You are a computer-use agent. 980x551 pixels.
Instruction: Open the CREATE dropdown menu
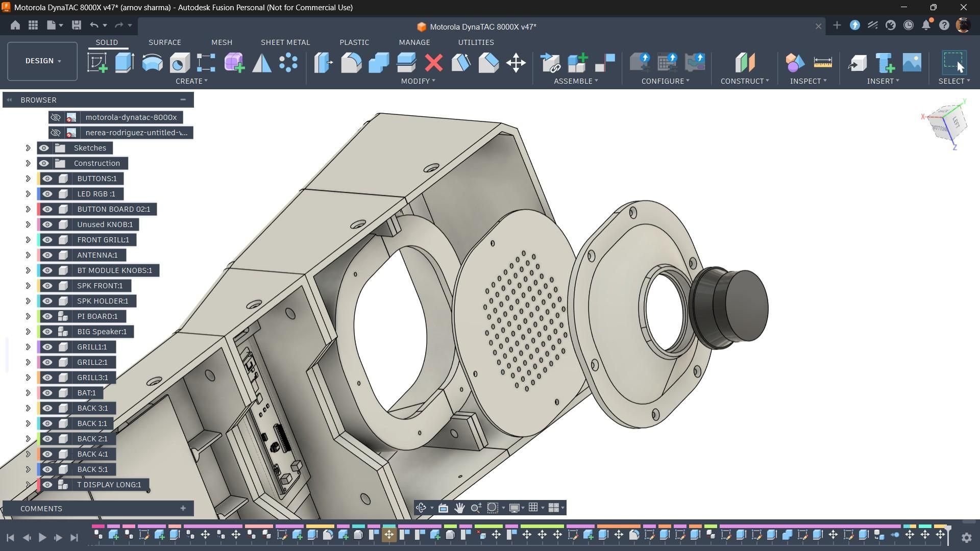coord(191,81)
